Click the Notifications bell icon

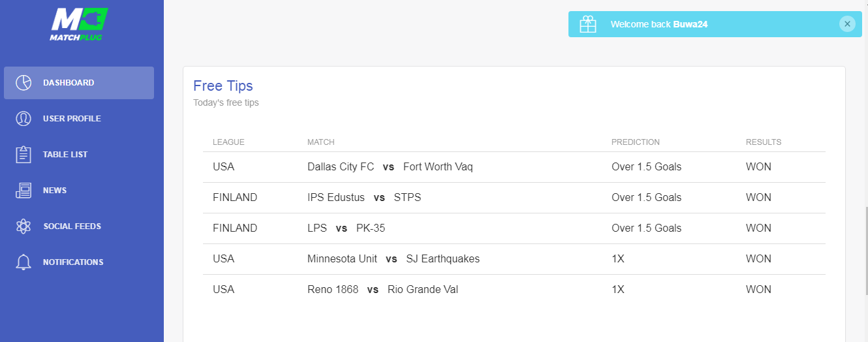23,262
